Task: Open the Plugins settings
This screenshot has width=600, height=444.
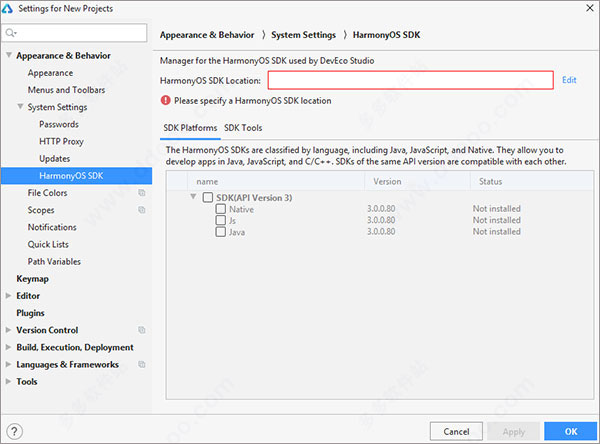Action: [x=30, y=313]
